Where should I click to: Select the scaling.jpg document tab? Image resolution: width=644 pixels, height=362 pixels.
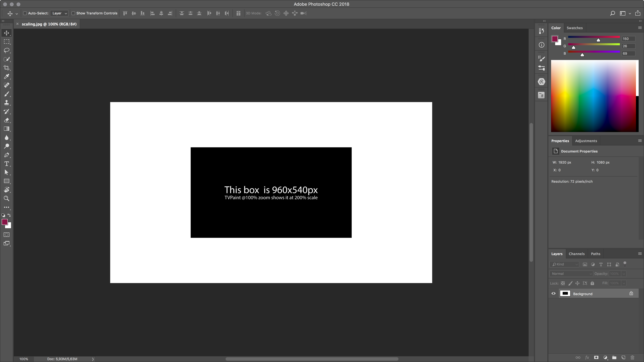click(49, 24)
